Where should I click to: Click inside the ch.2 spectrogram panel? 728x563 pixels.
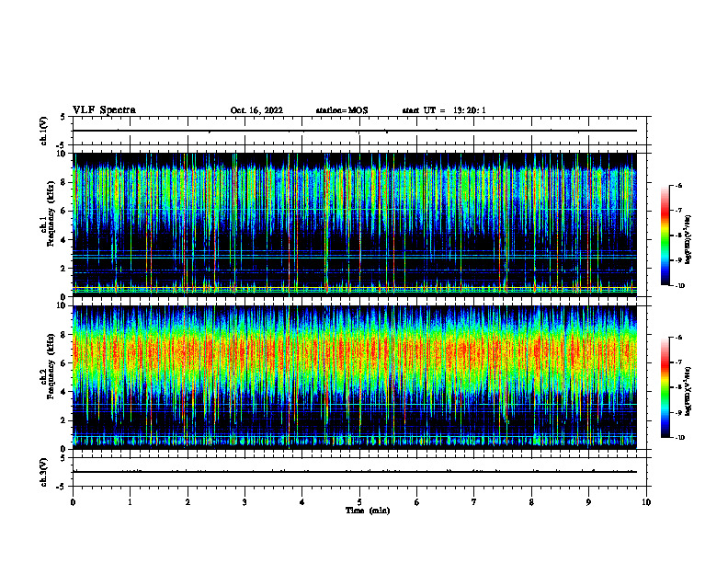click(355, 377)
